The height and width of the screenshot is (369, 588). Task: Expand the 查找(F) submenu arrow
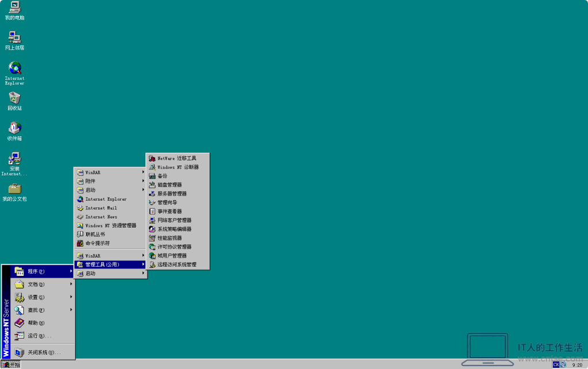click(71, 310)
